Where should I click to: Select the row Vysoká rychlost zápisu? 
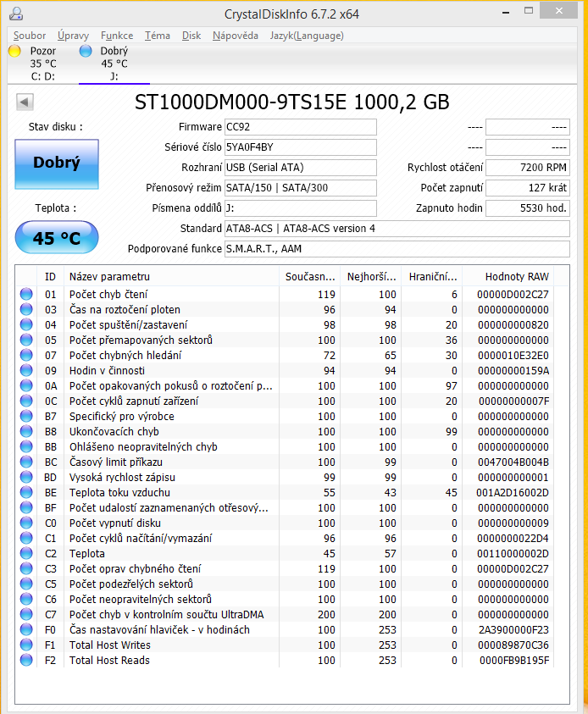pyautogui.click(x=285, y=477)
